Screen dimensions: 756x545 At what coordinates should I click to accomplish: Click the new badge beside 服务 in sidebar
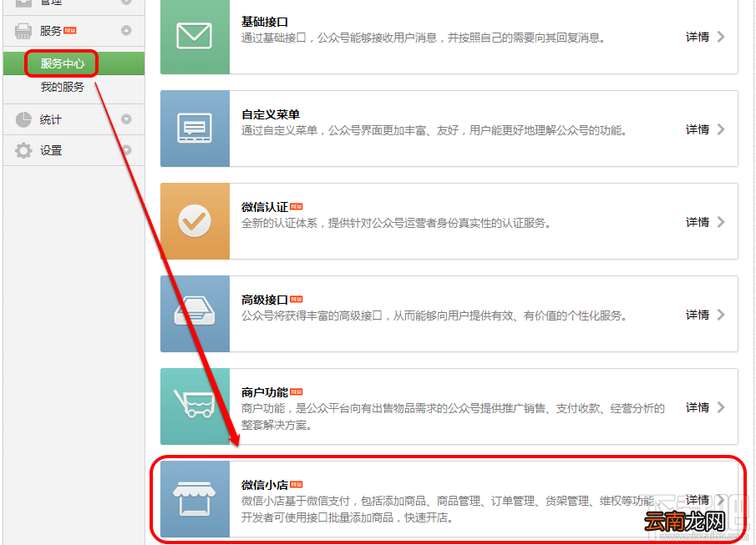point(70,30)
